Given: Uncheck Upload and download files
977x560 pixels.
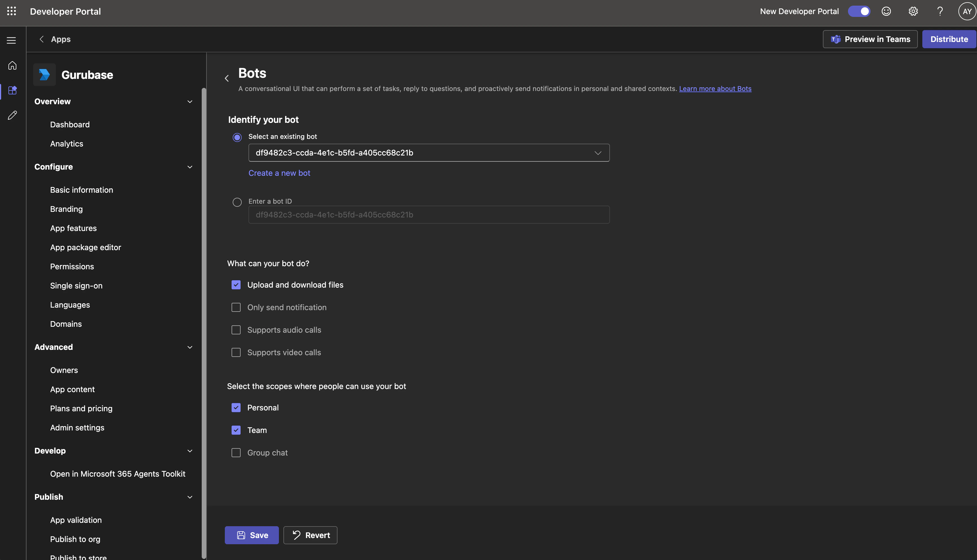Looking at the screenshot, I should (236, 285).
